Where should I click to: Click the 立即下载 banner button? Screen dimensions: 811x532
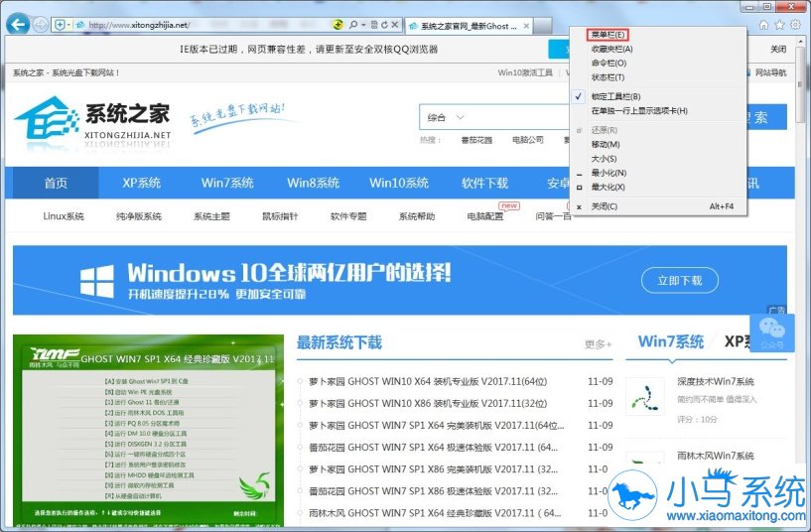pos(680,281)
